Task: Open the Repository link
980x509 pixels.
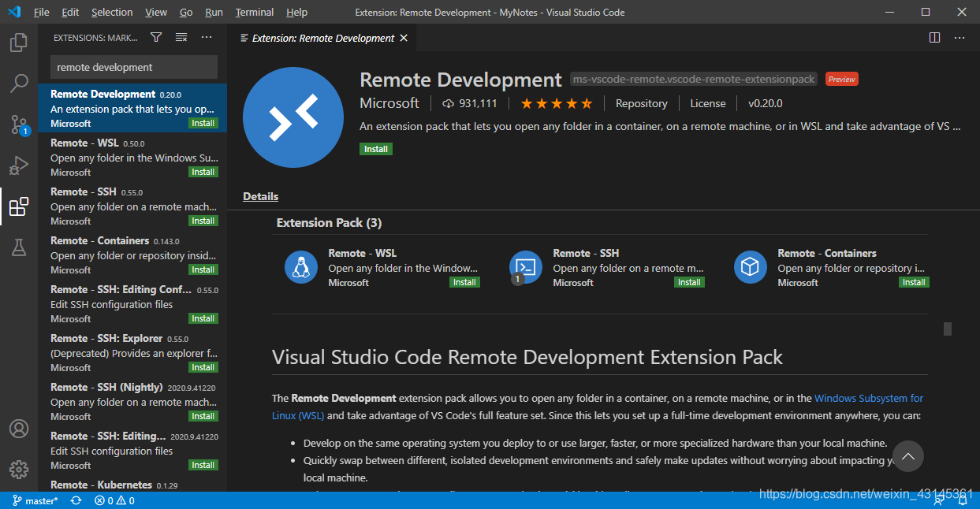Action: coord(642,103)
